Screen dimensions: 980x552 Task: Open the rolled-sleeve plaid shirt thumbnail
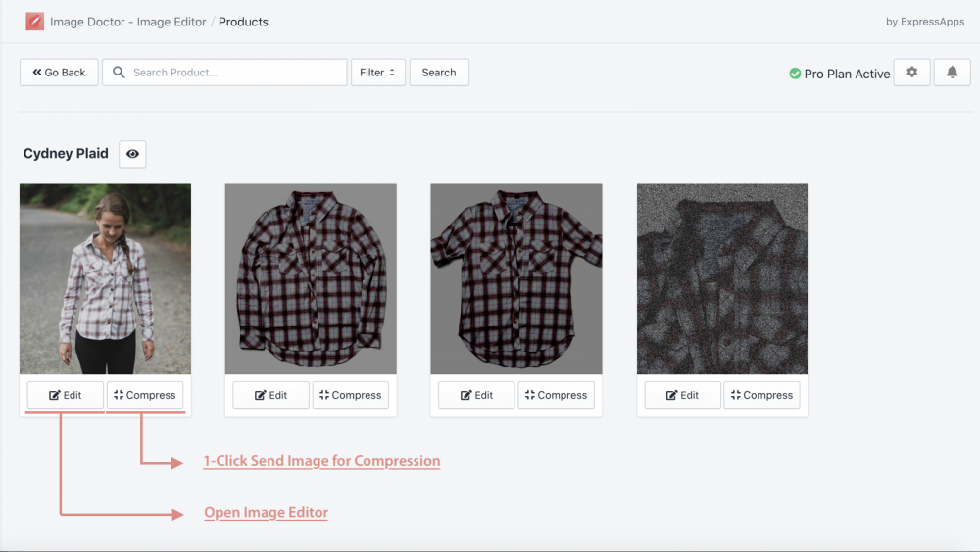point(516,278)
